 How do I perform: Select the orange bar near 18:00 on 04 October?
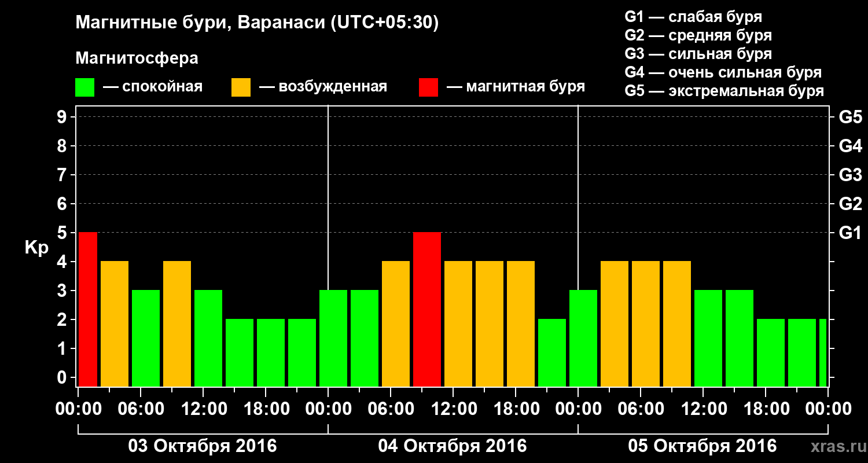(x=521, y=324)
